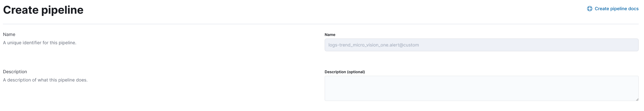The height and width of the screenshot is (111, 644).
Task: Click the bold Name label above the input
Action: click(330, 35)
